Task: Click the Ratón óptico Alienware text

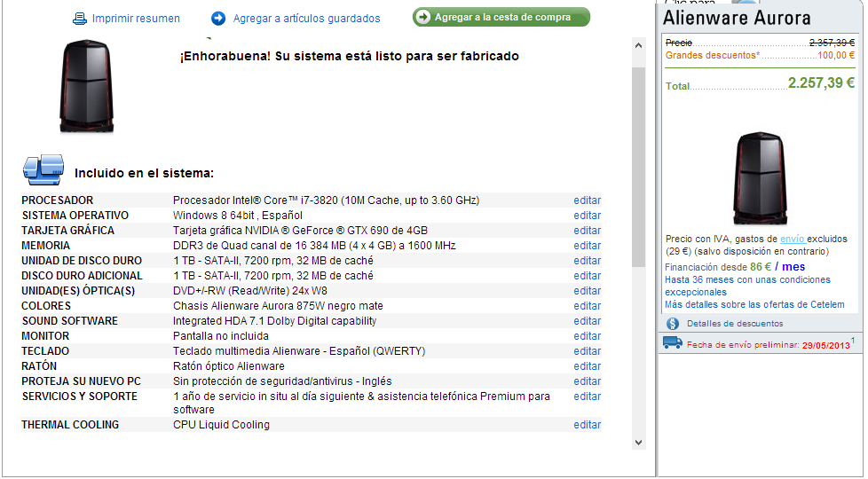Action: [x=229, y=365]
